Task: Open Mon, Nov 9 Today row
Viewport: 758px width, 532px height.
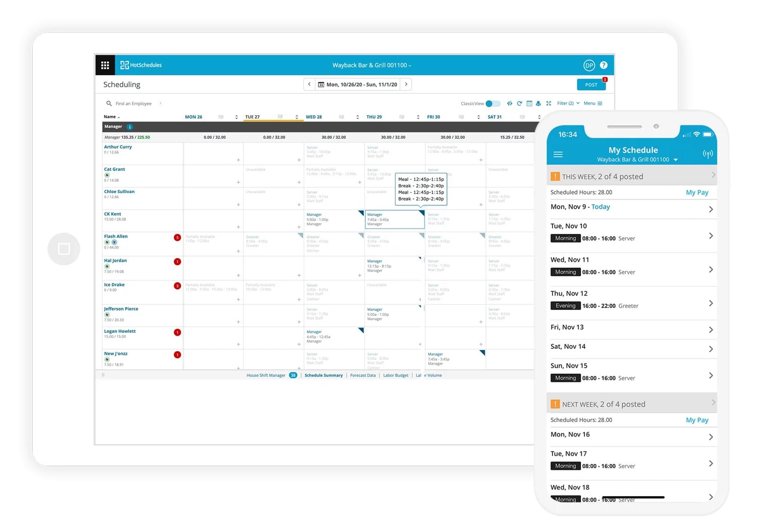Action: click(x=632, y=208)
